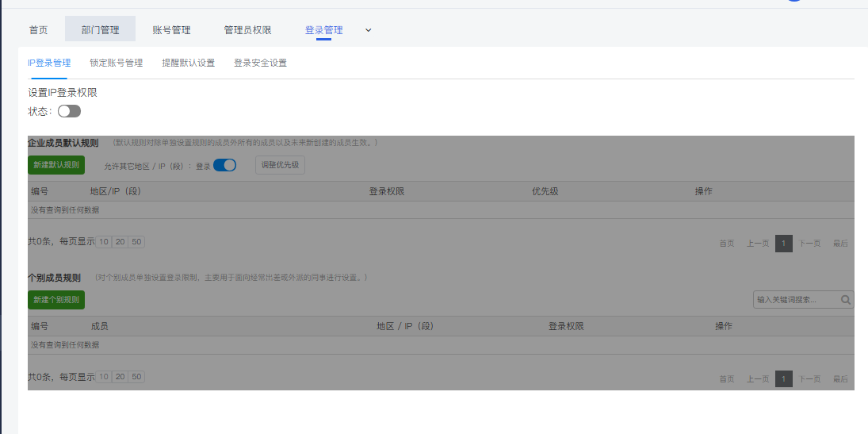Set individual rules page size to 50
This screenshot has height=434, width=868.
click(x=136, y=376)
